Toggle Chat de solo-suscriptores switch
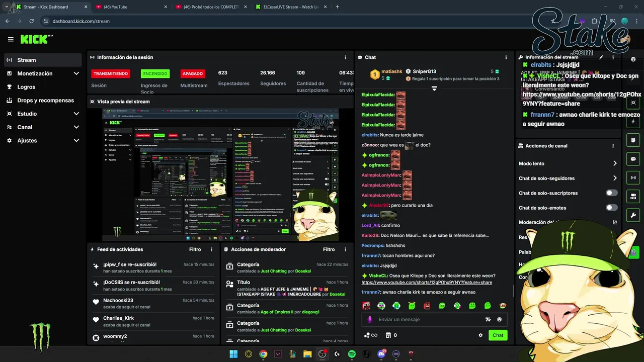The height and width of the screenshot is (362, 644). [612, 193]
